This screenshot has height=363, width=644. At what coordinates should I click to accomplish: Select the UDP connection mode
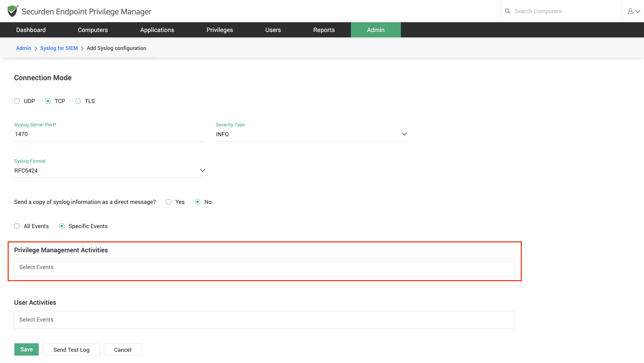point(17,101)
